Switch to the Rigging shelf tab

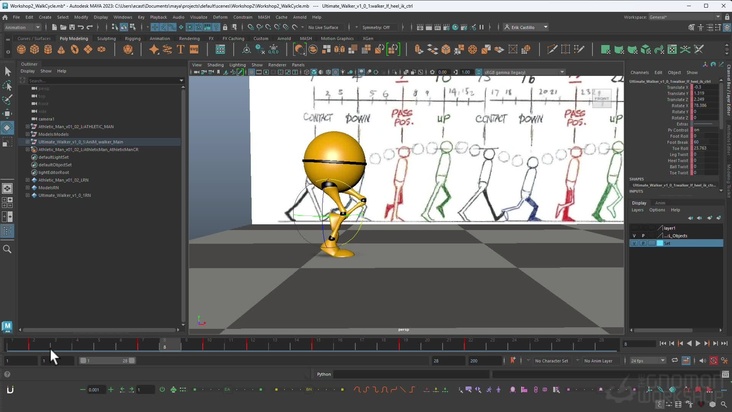(133, 38)
